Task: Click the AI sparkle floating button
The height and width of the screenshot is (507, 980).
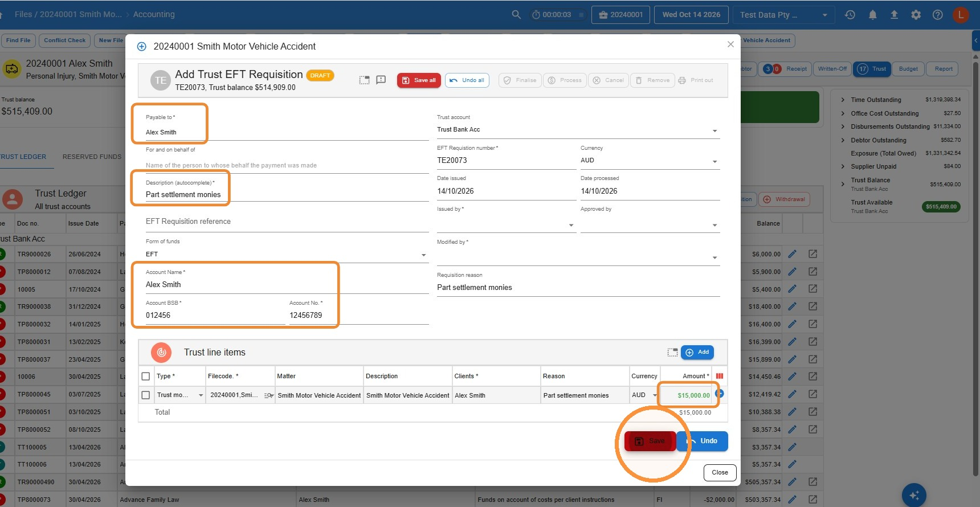Action: (914, 494)
